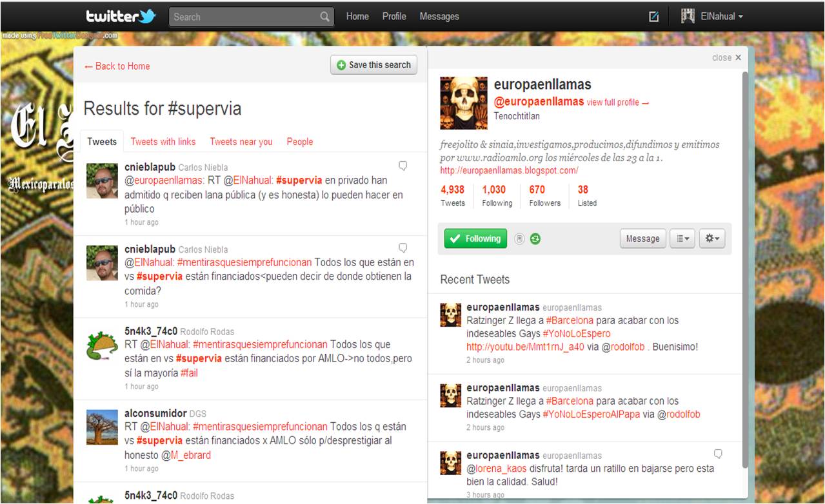Click reply bubble on second cnieblapub tweet
Screen dimensions: 825x504
[403, 248]
